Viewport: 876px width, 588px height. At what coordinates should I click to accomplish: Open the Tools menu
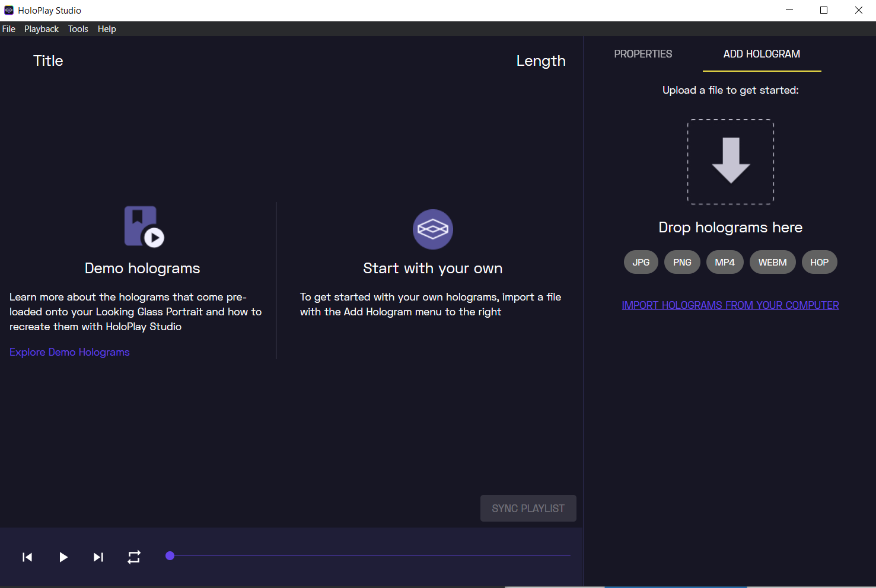point(78,29)
